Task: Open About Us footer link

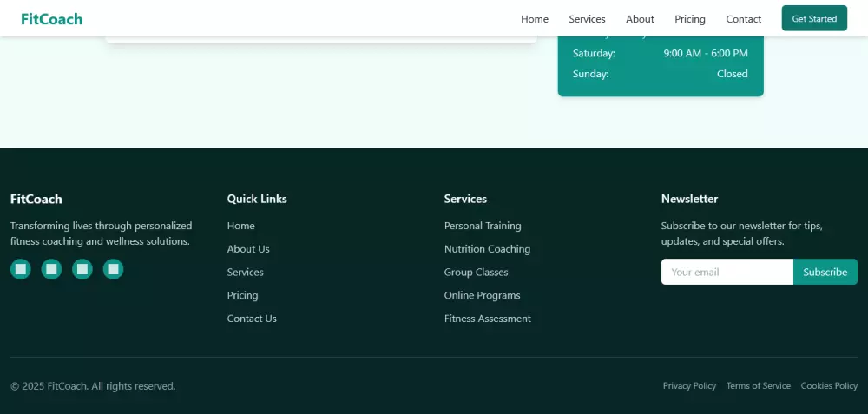Action: [x=248, y=249]
